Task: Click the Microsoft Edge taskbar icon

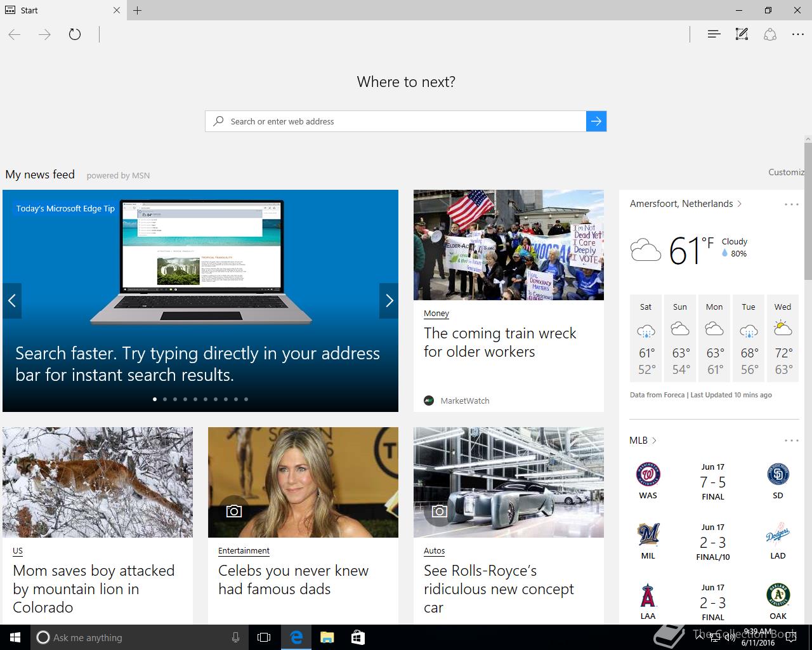Action: pyautogui.click(x=296, y=637)
